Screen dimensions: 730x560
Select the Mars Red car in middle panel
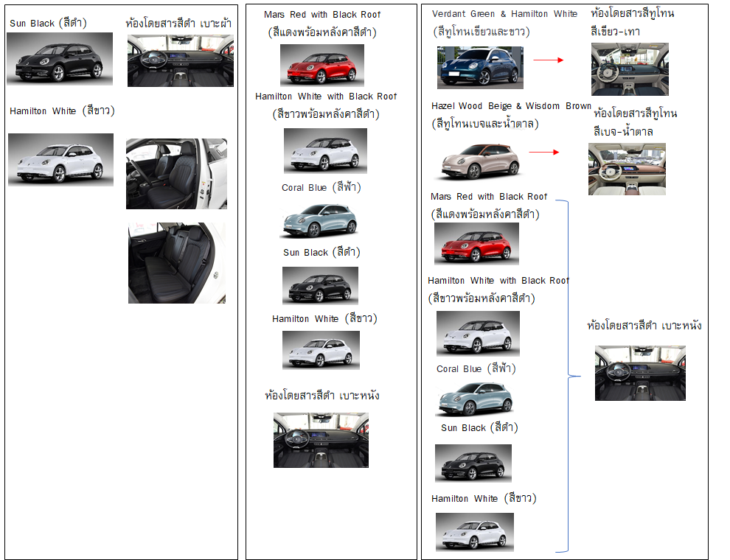(321, 65)
